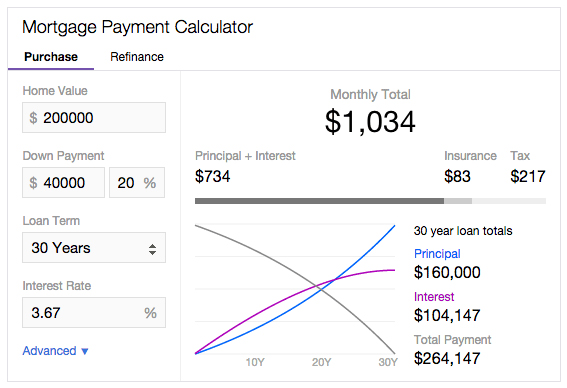Image resolution: width=567 pixels, height=388 pixels.
Task: Click the 20Y marker on chart axis
Action: click(321, 362)
